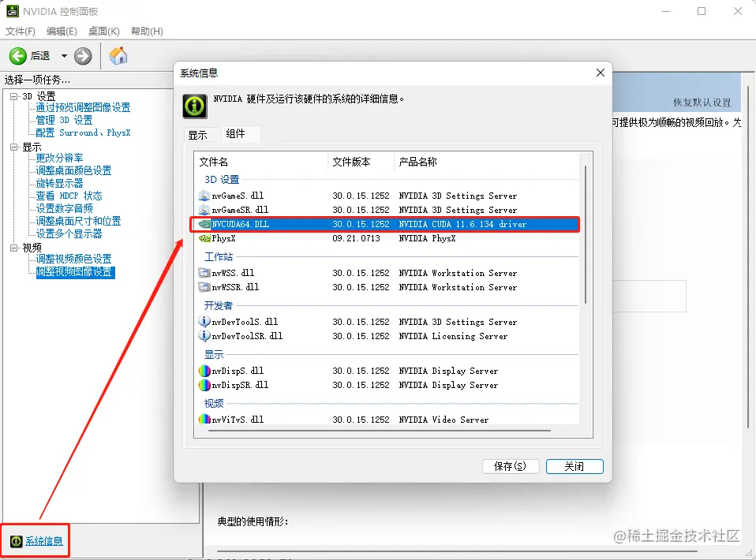
Task: Click the main window right vertical scrollbar
Action: (748, 257)
